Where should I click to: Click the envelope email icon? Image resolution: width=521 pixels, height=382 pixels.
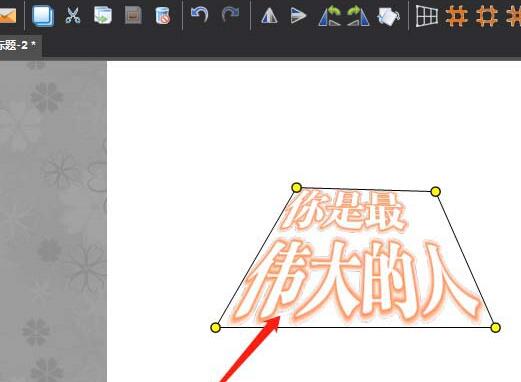pyautogui.click(x=7, y=15)
